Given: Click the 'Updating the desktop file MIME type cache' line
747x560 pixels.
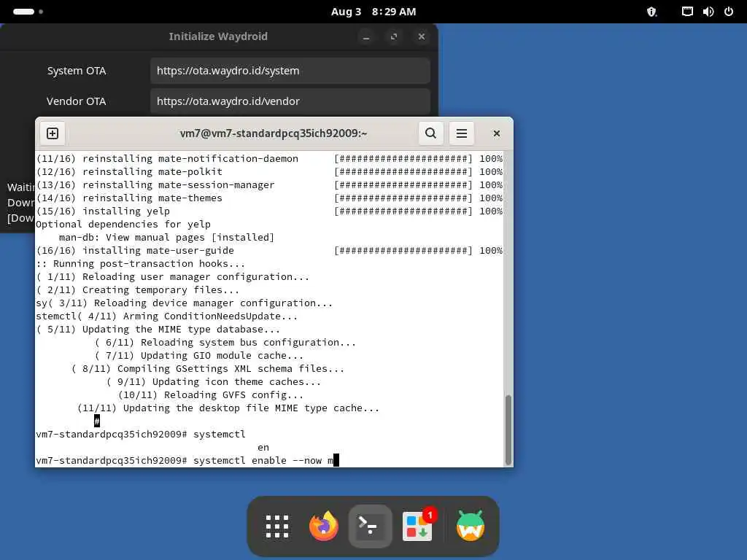Looking at the screenshot, I should point(228,408).
